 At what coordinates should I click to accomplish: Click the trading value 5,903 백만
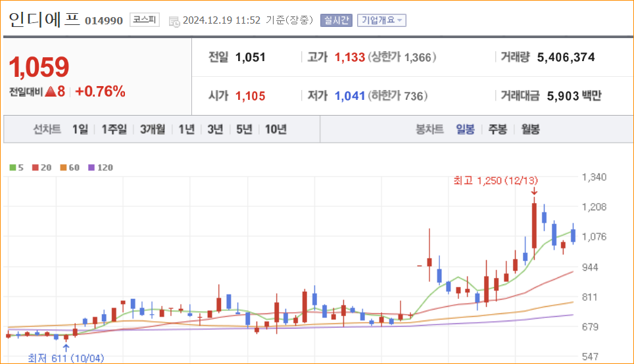(x=574, y=96)
